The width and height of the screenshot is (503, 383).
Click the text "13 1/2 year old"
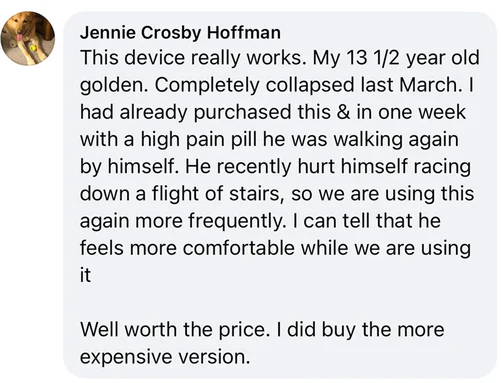coord(413,58)
